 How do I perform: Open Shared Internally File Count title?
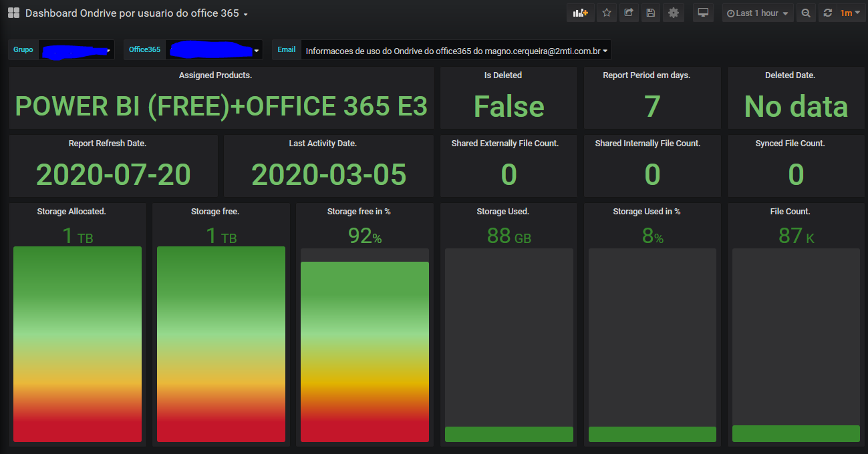[648, 144]
